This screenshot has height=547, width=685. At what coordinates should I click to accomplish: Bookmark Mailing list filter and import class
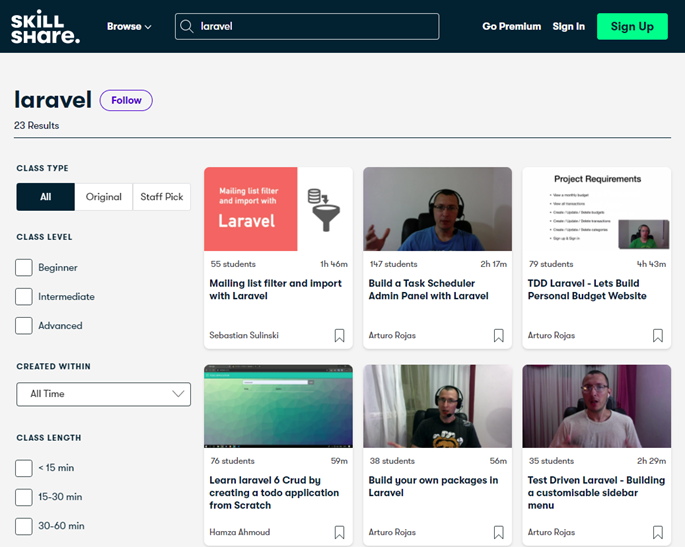click(339, 336)
